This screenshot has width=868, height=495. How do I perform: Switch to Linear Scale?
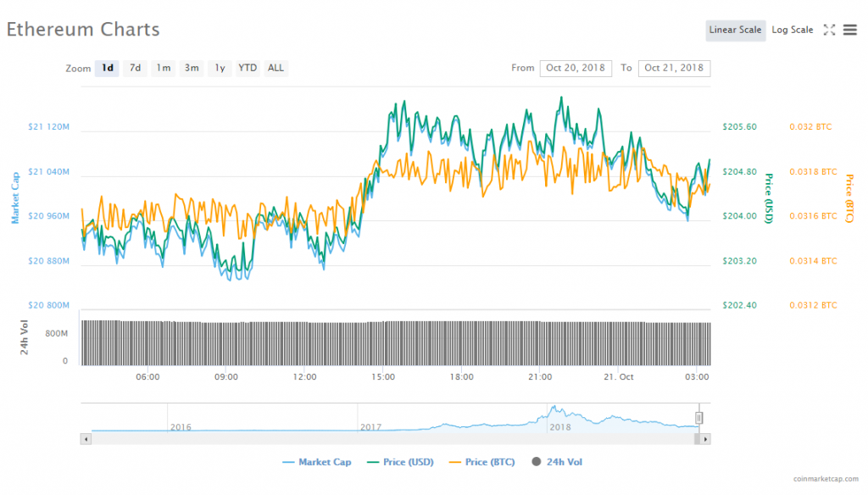pyautogui.click(x=735, y=31)
